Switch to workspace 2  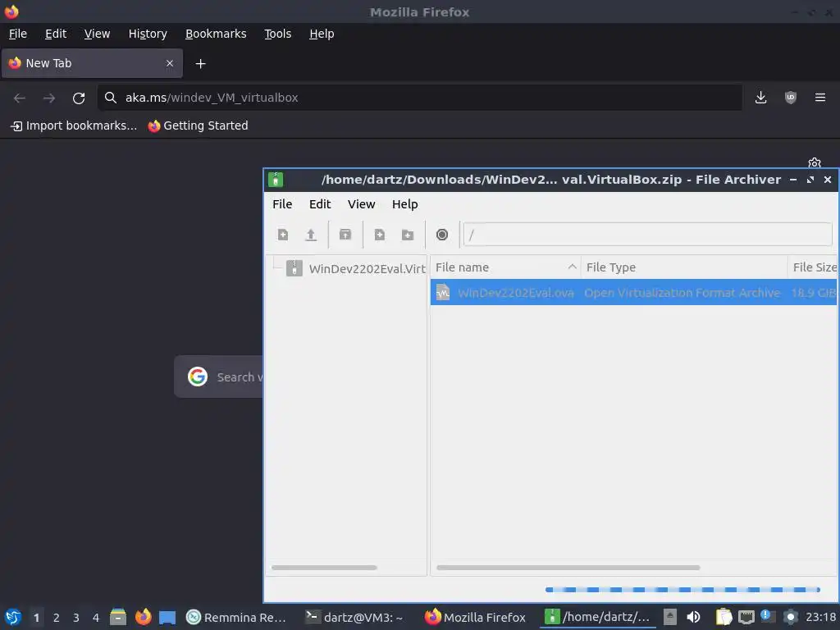(57, 618)
